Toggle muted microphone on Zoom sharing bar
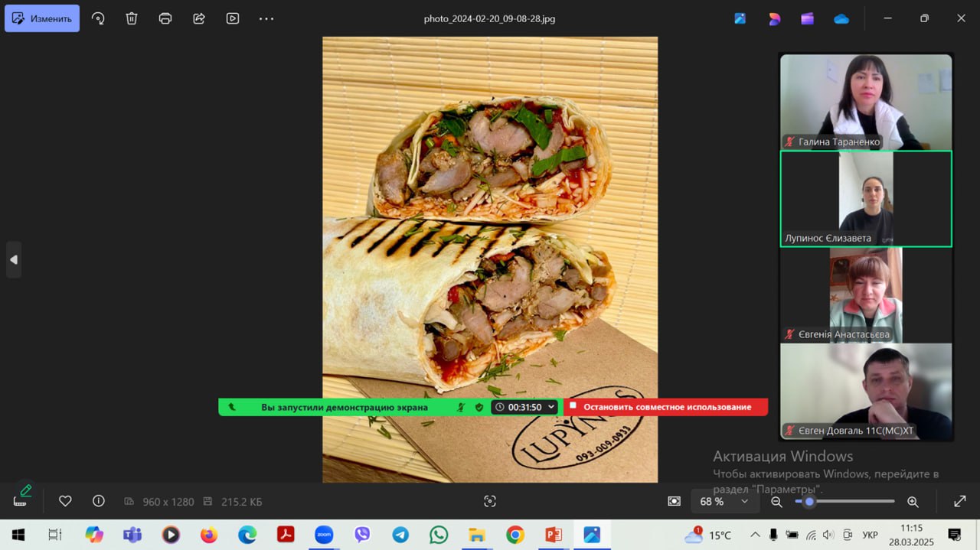Image resolution: width=980 pixels, height=550 pixels. (x=461, y=407)
